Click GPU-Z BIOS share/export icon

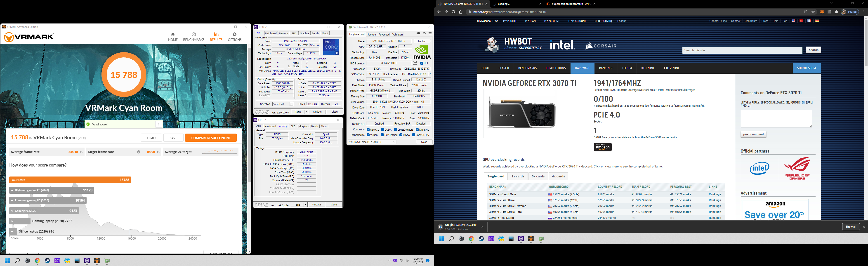click(x=415, y=63)
